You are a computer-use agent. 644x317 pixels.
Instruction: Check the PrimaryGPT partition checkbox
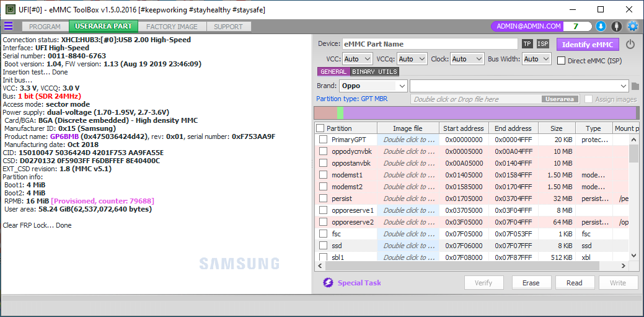coord(323,140)
